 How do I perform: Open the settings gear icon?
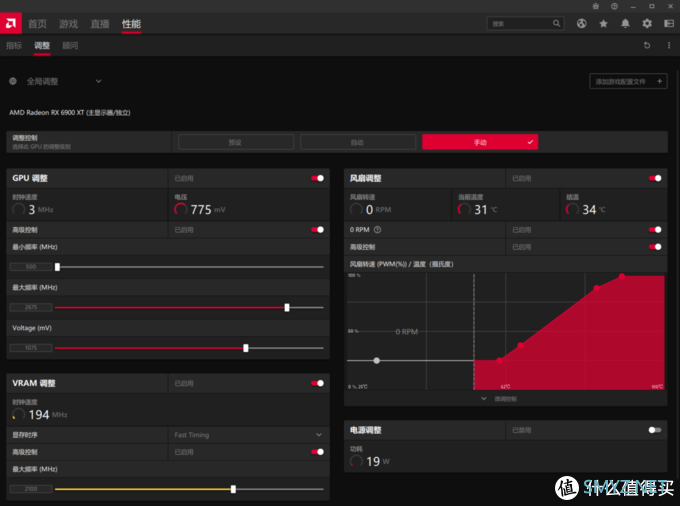(x=647, y=23)
